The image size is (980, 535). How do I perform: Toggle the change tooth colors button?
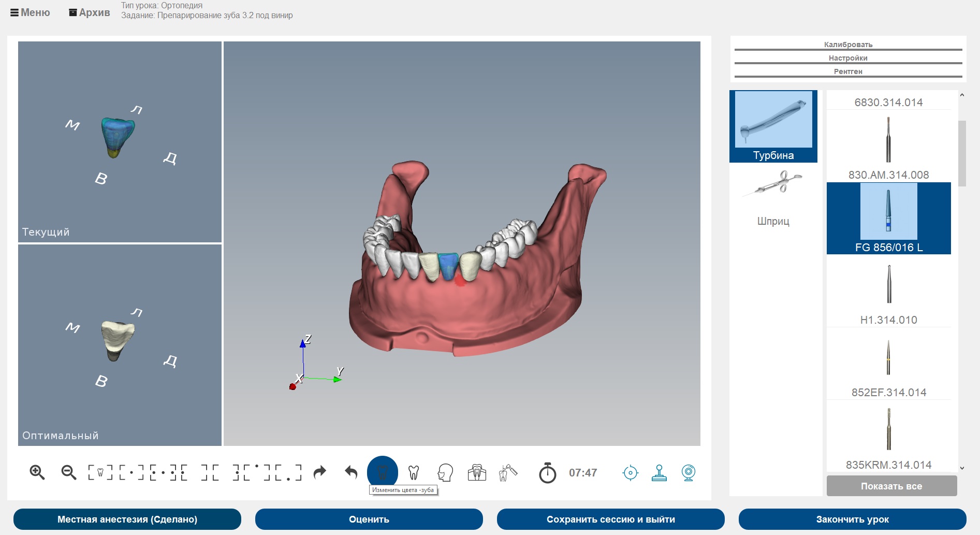point(382,472)
